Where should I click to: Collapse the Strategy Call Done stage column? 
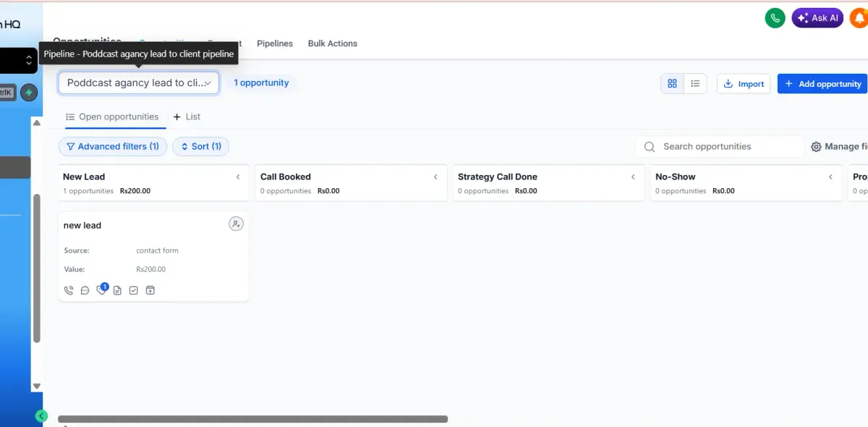click(x=633, y=177)
